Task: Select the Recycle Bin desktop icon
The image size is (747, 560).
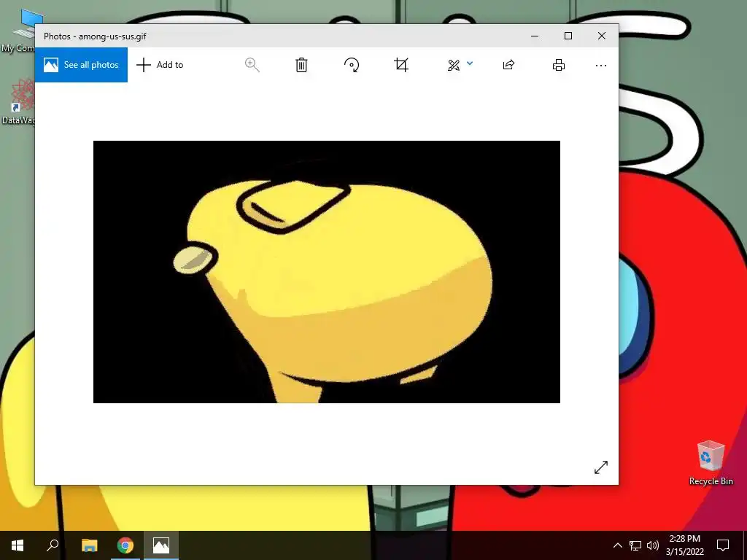Action: 711,463
